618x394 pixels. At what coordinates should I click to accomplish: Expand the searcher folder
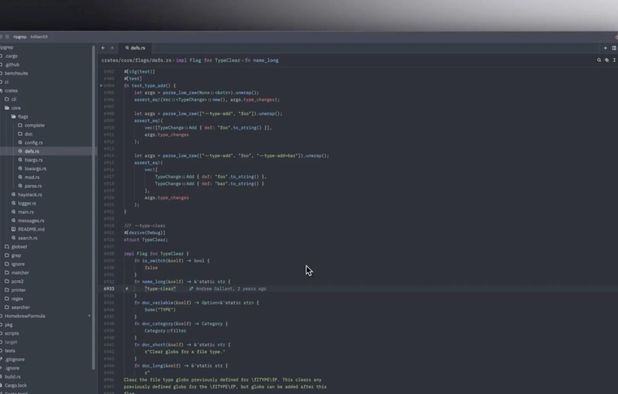click(x=20, y=307)
